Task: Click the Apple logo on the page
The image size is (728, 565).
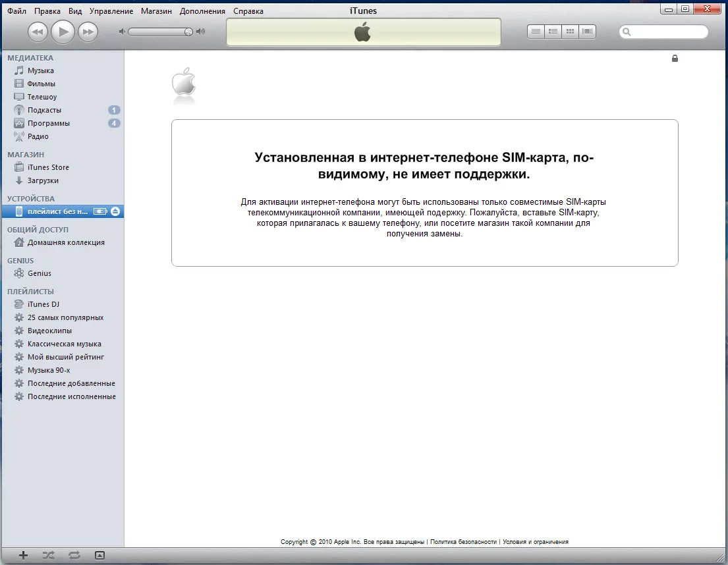Action: point(184,82)
